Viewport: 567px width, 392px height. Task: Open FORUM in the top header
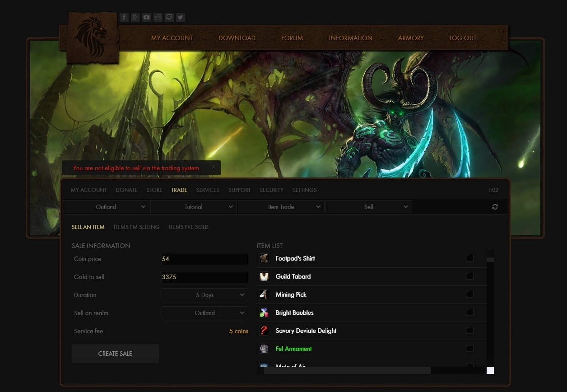pos(292,38)
